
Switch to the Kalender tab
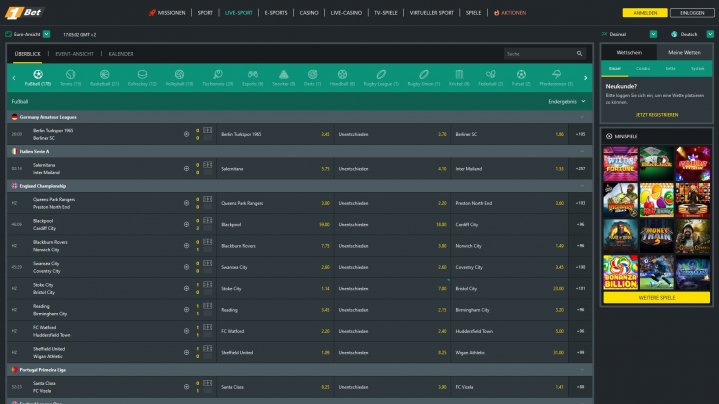pos(121,54)
